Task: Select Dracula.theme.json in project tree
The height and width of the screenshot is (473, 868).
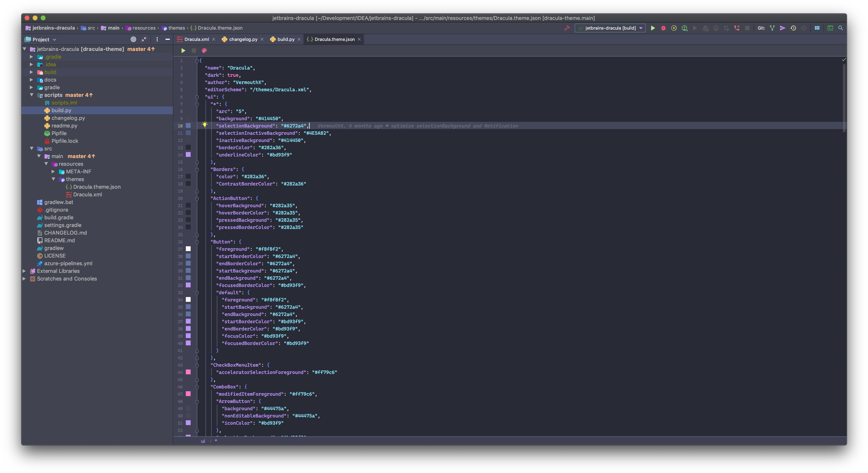Action: (97, 187)
